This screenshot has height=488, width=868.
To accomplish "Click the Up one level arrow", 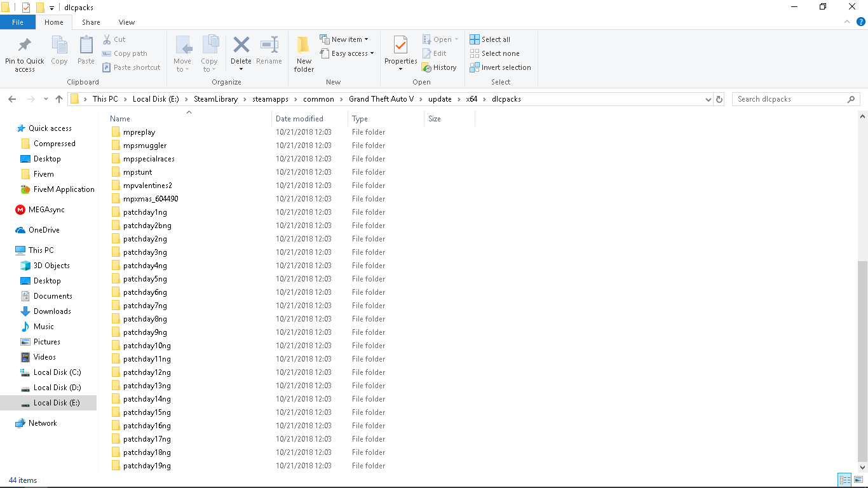I will pyautogui.click(x=59, y=99).
